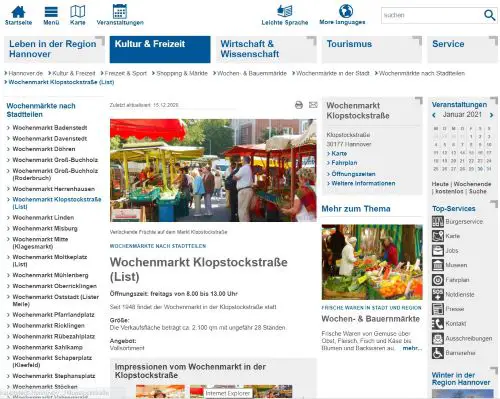Open the Karte map icon

[x=78, y=12]
